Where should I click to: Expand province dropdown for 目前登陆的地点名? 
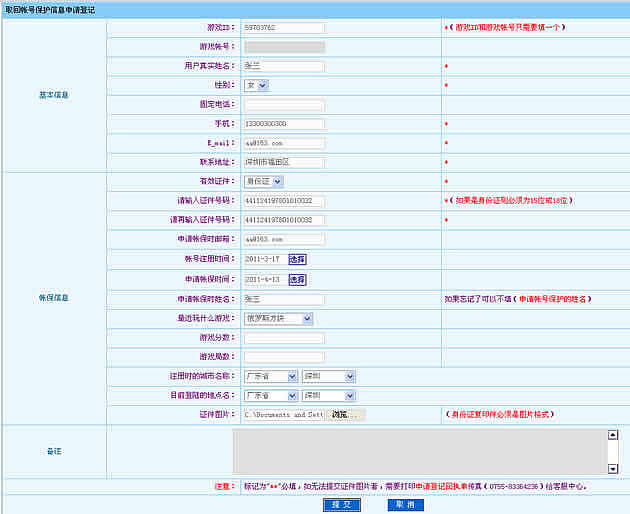coord(270,396)
